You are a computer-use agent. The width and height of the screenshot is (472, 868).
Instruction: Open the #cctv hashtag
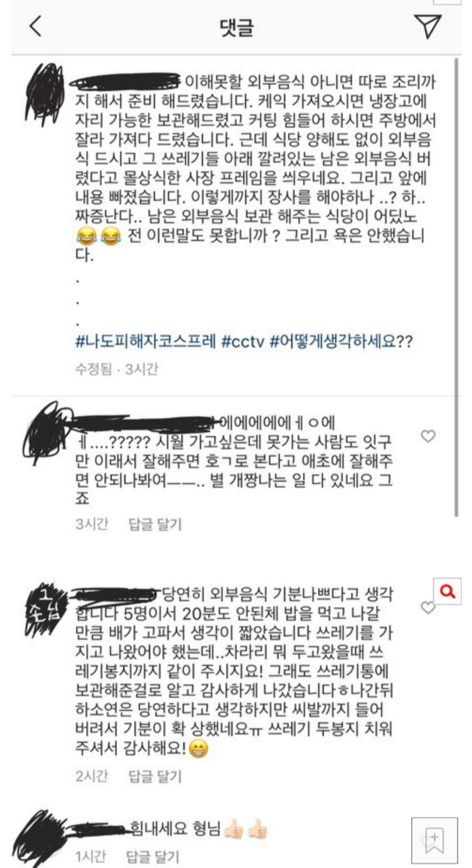242,342
